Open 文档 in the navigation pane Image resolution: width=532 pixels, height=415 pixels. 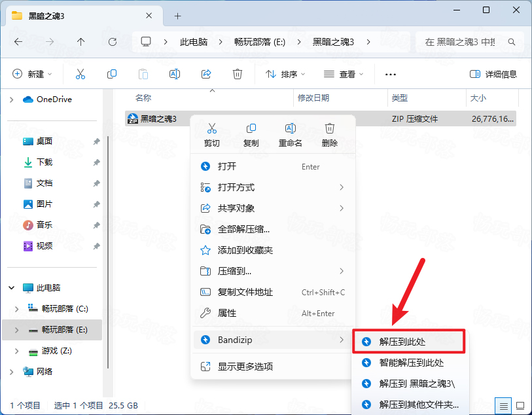pyautogui.click(x=44, y=183)
